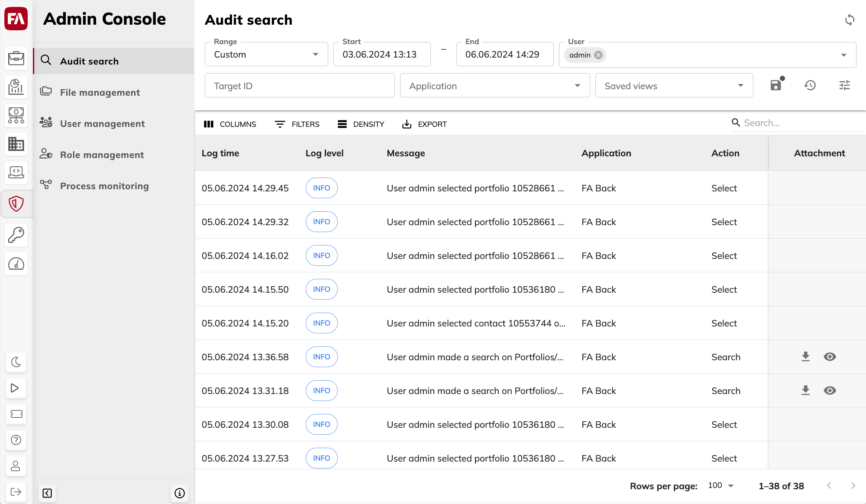Sort by Application column header
The height and width of the screenshot is (504, 866).
tap(606, 153)
